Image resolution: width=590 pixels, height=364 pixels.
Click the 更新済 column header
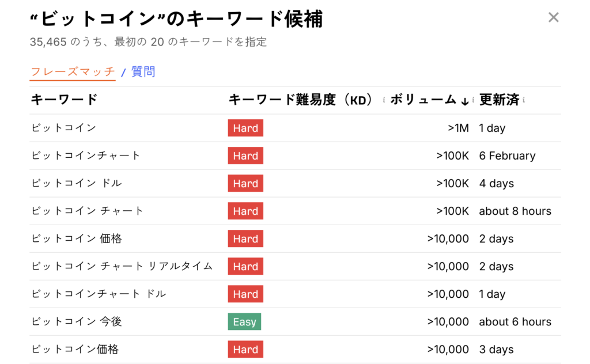point(499,100)
